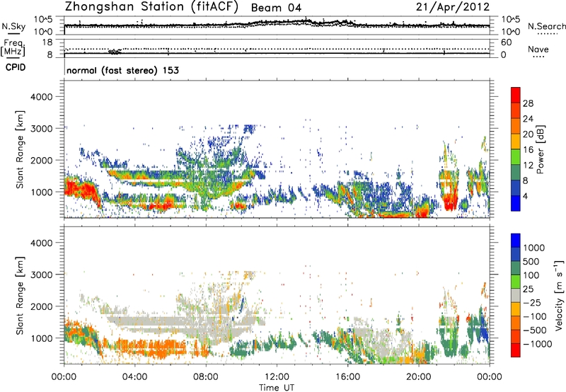This screenshot has height=392, width=566.
Task: Click the '04:00' time axis label
Action: (134, 377)
